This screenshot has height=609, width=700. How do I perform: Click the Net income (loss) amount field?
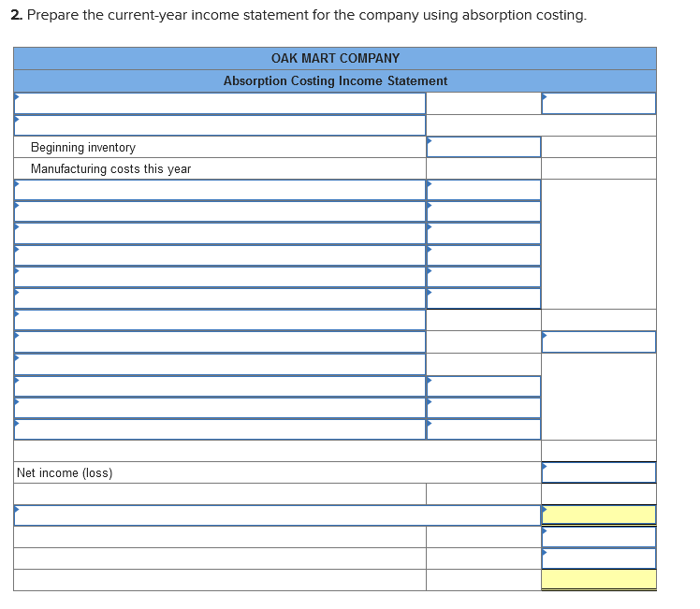point(599,472)
